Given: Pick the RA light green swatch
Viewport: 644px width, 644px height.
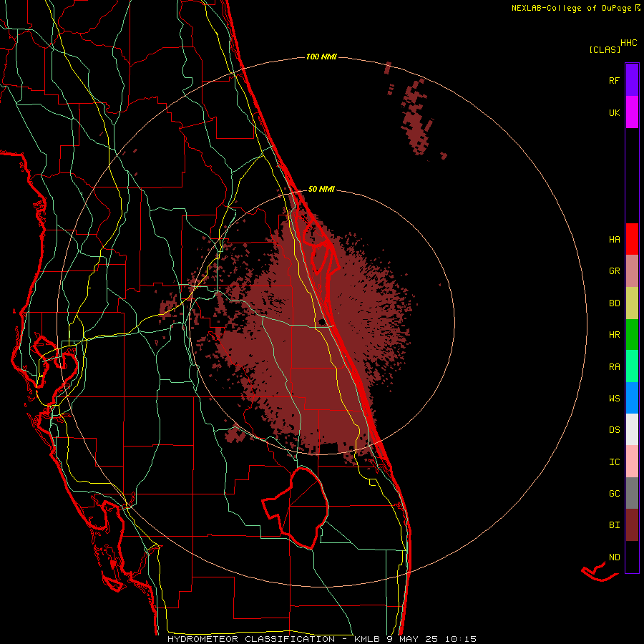Looking at the screenshot, I should 632,366.
